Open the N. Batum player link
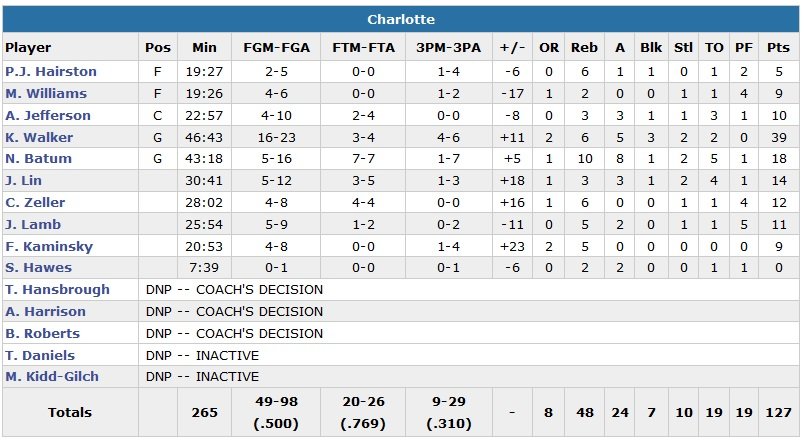The height and width of the screenshot is (440, 804). [x=38, y=160]
